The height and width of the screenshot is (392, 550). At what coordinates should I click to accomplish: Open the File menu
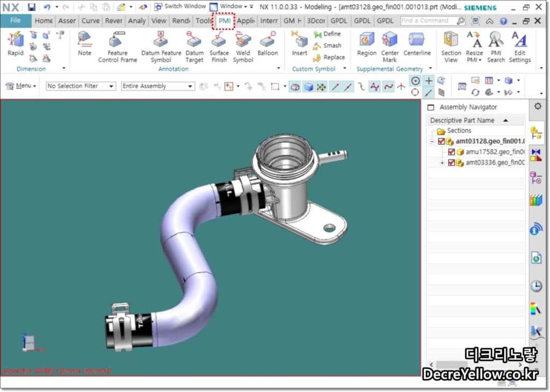coord(16,21)
